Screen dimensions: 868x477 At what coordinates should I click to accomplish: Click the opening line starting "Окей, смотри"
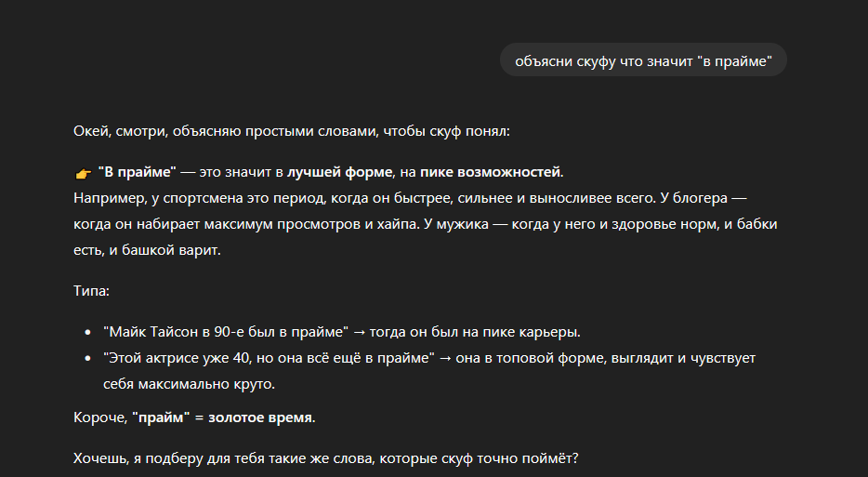point(291,132)
